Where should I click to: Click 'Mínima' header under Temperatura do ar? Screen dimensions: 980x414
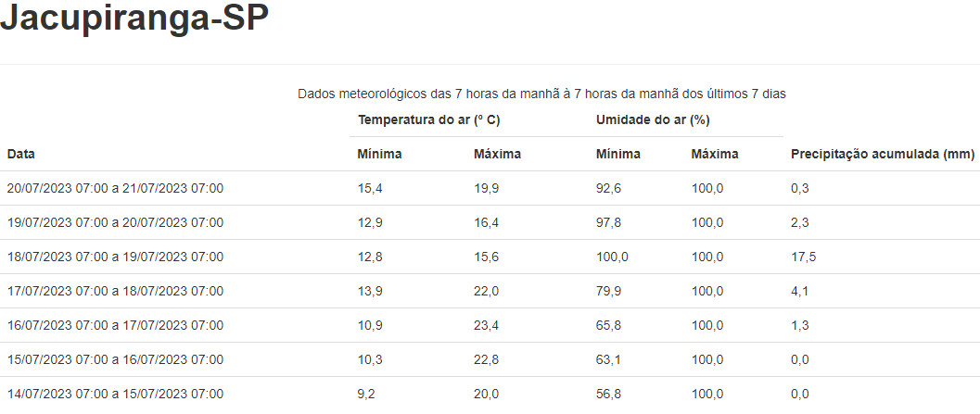pyautogui.click(x=379, y=155)
